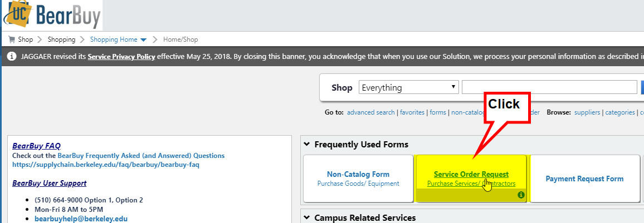Open the BearBuy FAQ heading link
The width and height of the screenshot is (644, 223).
37,146
